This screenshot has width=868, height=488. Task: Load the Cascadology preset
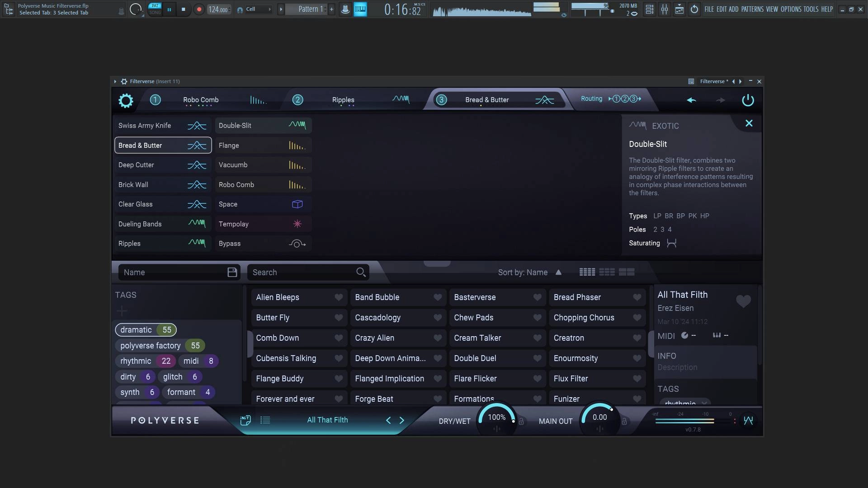(x=398, y=318)
